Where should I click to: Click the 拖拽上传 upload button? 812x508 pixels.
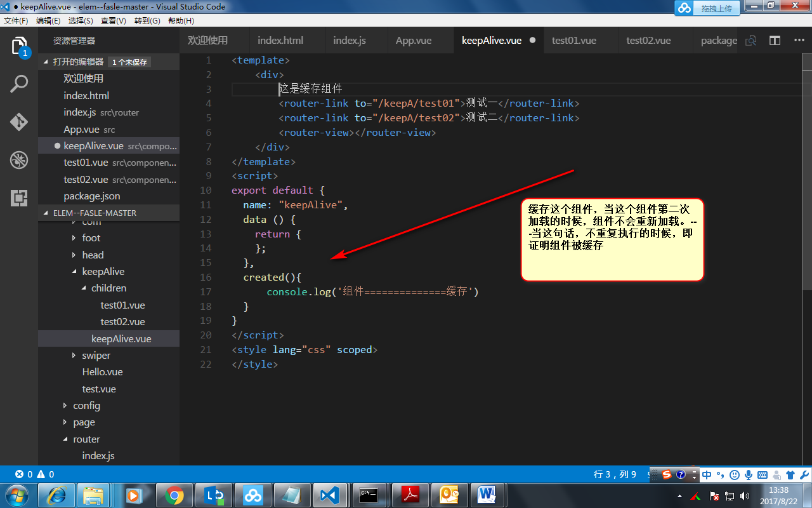click(x=717, y=8)
